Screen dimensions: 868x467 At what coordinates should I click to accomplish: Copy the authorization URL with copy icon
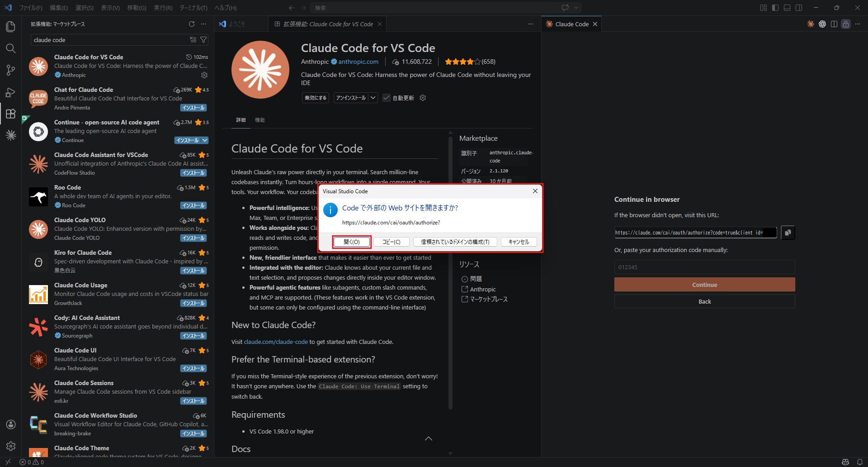(788, 233)
